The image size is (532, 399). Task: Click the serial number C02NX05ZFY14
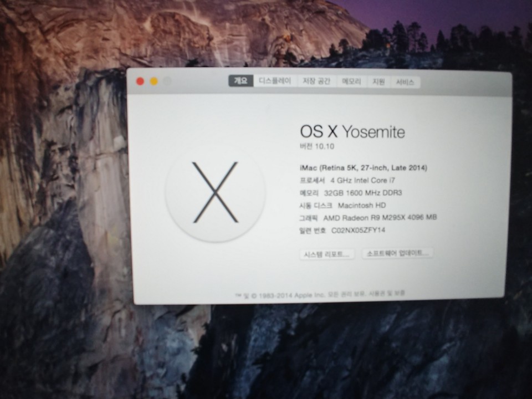(358, 229)
